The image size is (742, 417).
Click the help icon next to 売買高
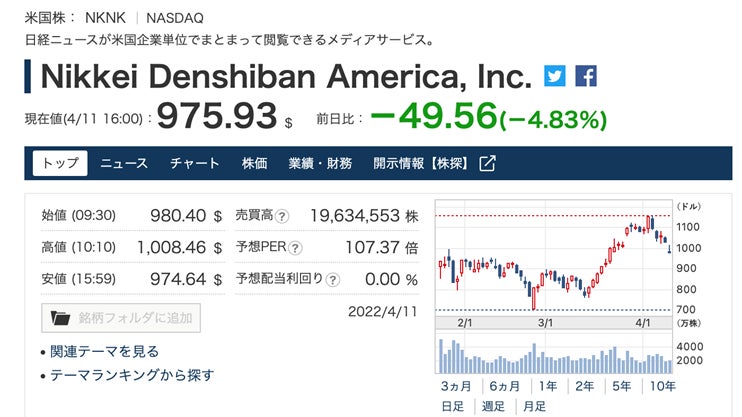tap(282, 216)
